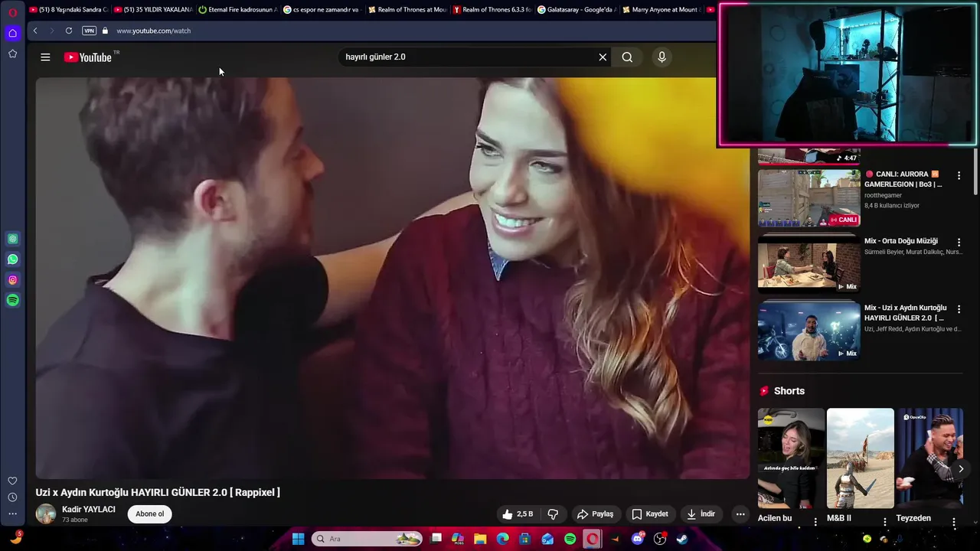The width and height of the screenshot is (980, 551).
Task: Click the main video player area
Action: (392, 278)
